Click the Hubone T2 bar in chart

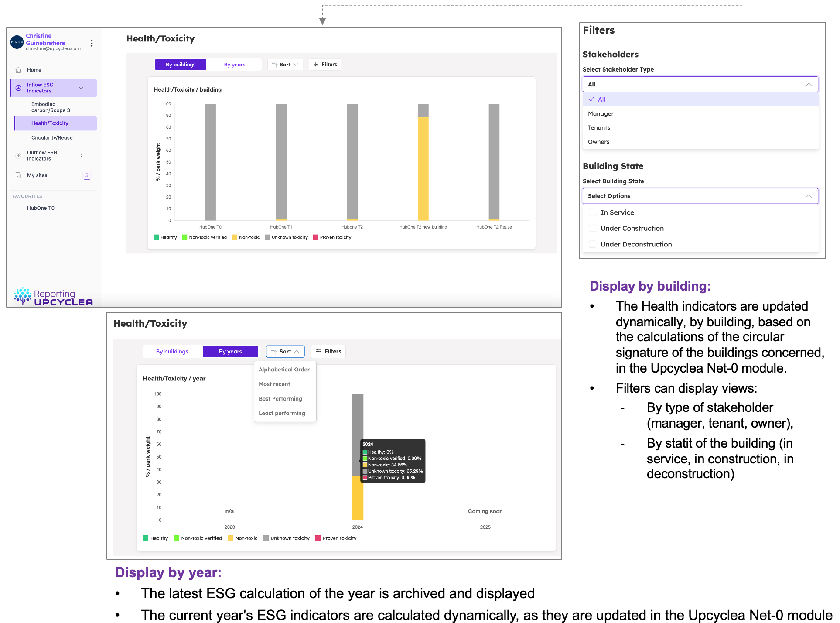(352, 162)
